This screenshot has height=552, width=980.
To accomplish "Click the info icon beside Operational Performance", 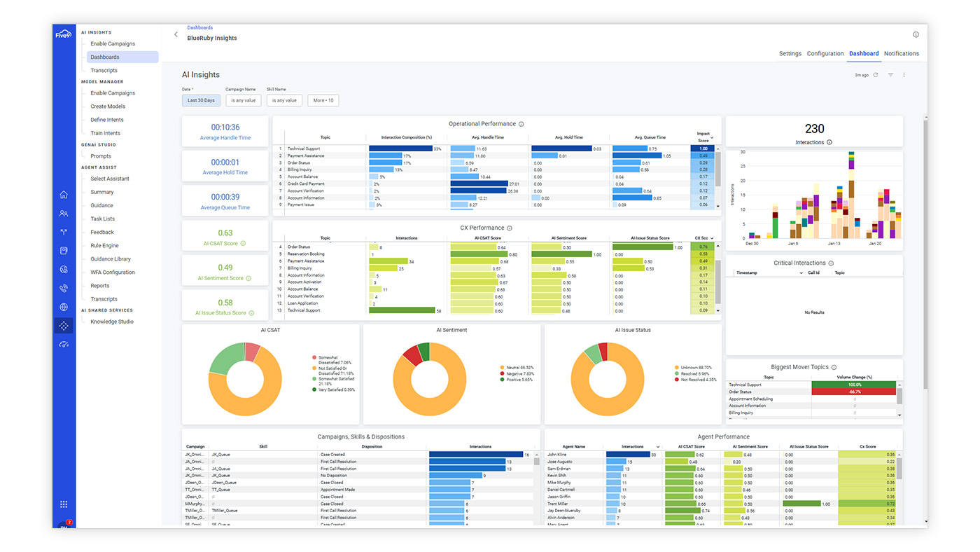I will [521, 124].
